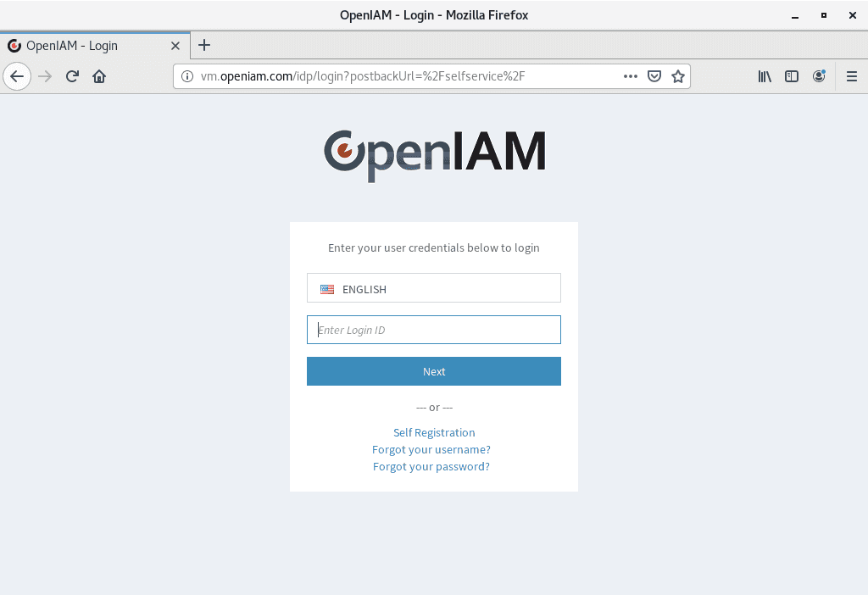Click the Enter Login ID field
The width and height of the screenshot is (868, 595).
[434, 330]
